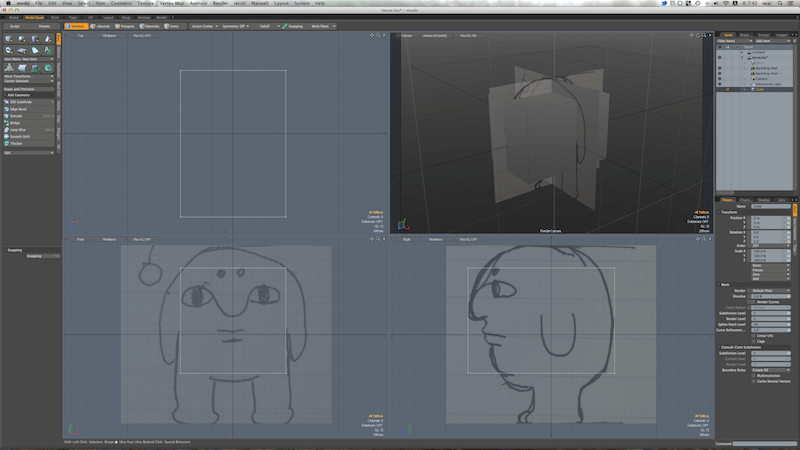
Task: Toggle visibility eye of the Camera item
Action: click(x=719, y=79)
